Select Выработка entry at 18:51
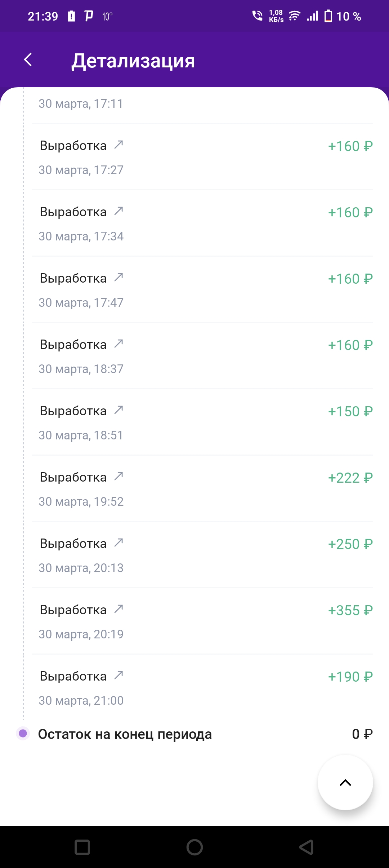The image size is (389, 868). [202, 422]
